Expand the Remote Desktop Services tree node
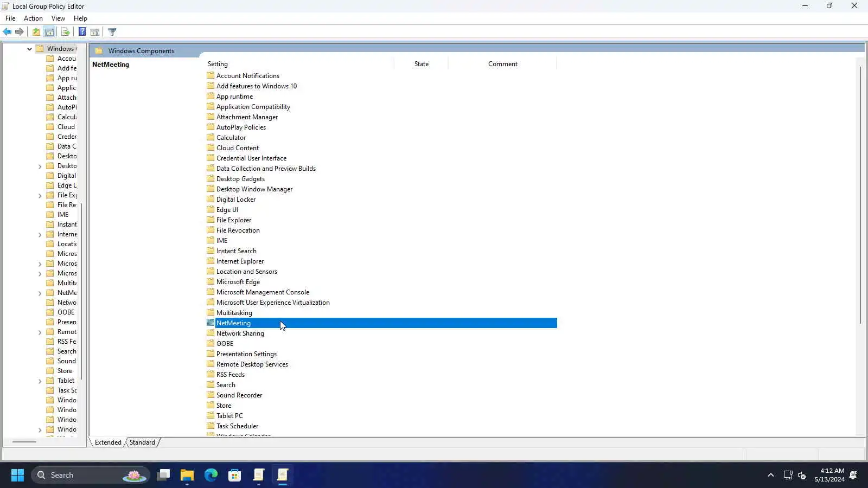The height and width of the screenshot is (488, 868). point(40,332)
